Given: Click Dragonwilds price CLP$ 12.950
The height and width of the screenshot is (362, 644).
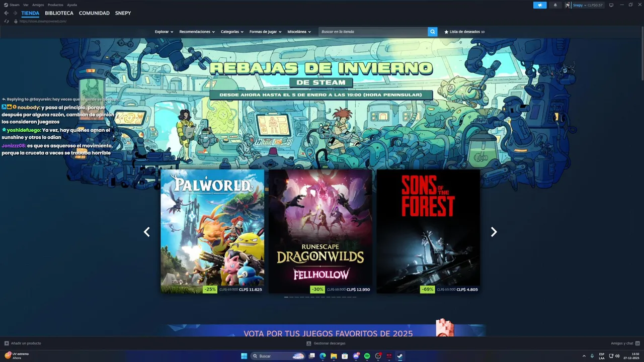Looking at the screenshot, I should click(358, 290).
